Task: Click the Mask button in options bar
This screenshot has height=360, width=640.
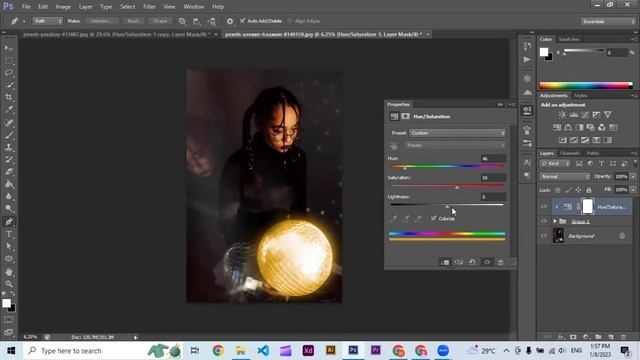Action: [133, 21]
